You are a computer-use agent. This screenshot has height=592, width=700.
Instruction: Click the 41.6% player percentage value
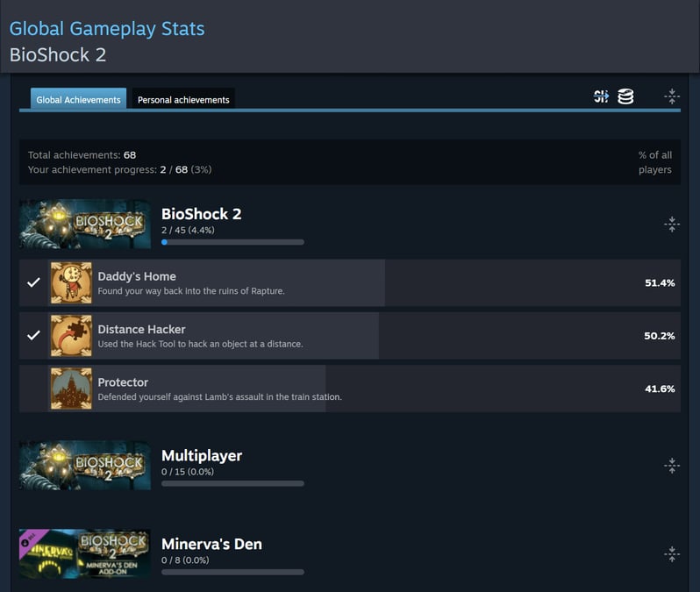pos(660,389)
